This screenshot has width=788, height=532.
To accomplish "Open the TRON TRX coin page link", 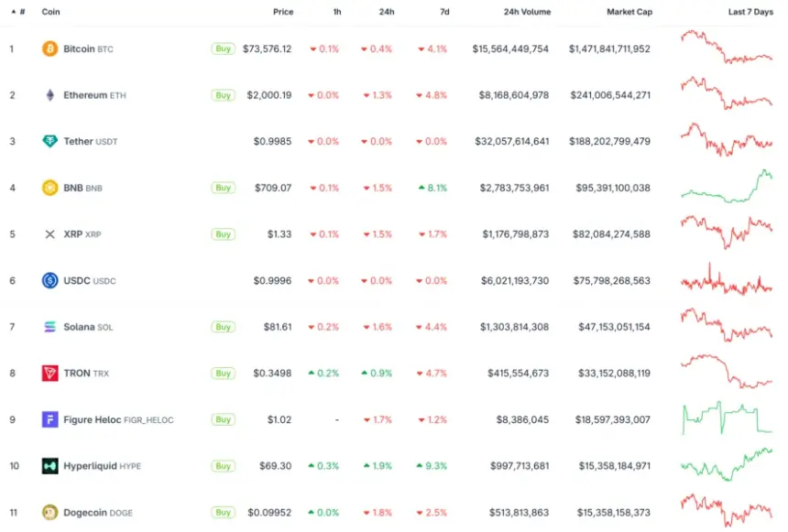I will 86,374.
